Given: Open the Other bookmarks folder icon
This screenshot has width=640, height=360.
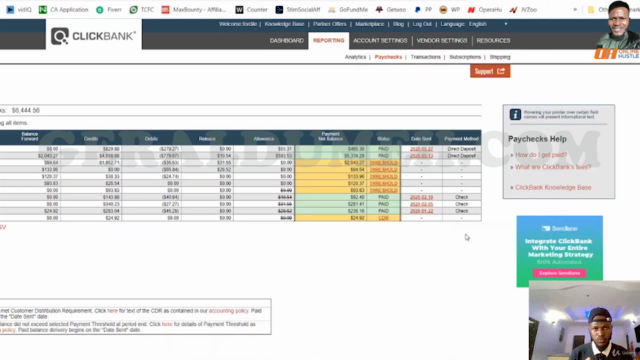Looking at the screenshot, I should pyautogui.click(x=591, y=9).
